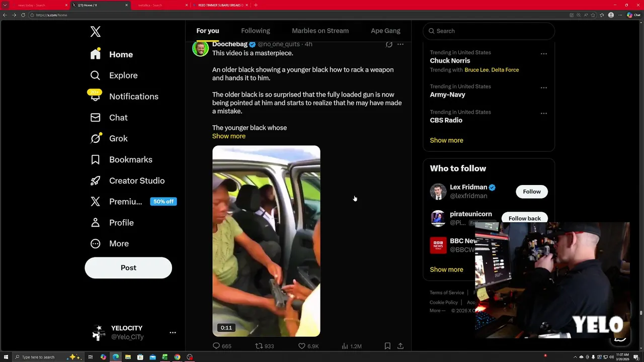Open the Marbles on Stream tab
Image resolution: width=644 pixels, height=362 pixels.
(x=320, y=31)
